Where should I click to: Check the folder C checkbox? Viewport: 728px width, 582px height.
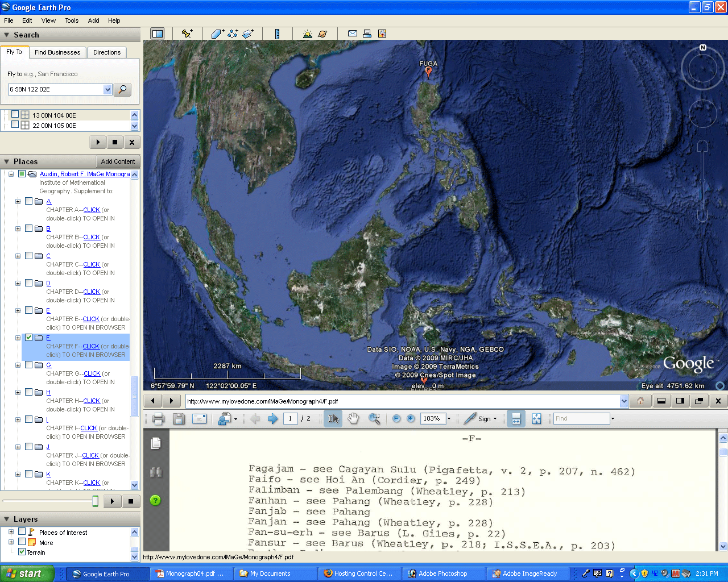coord(28,255)
